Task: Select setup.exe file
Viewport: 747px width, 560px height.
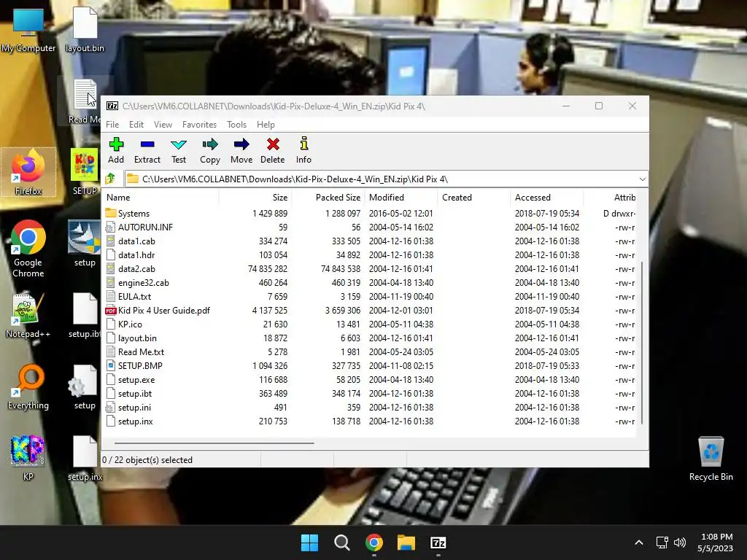Action: tap(370, 379)
